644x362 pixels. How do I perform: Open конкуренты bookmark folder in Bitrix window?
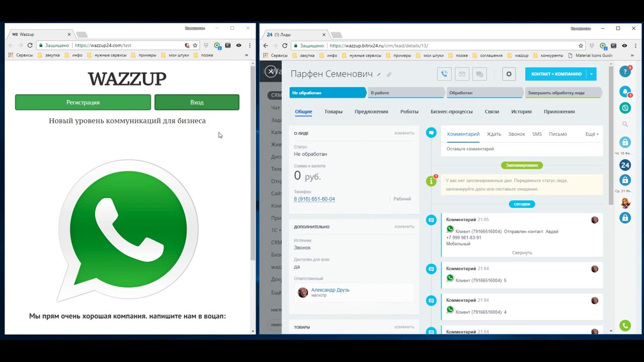pos(548,55)
